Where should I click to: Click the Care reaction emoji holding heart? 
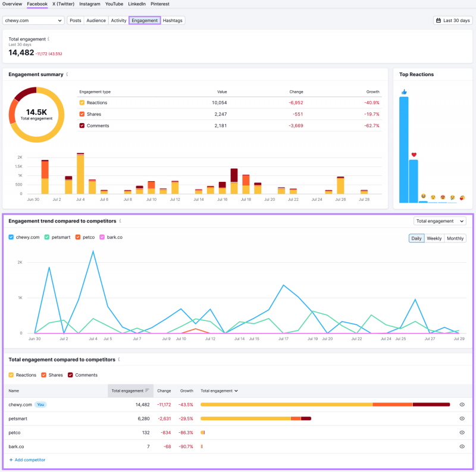coord(462,198)
